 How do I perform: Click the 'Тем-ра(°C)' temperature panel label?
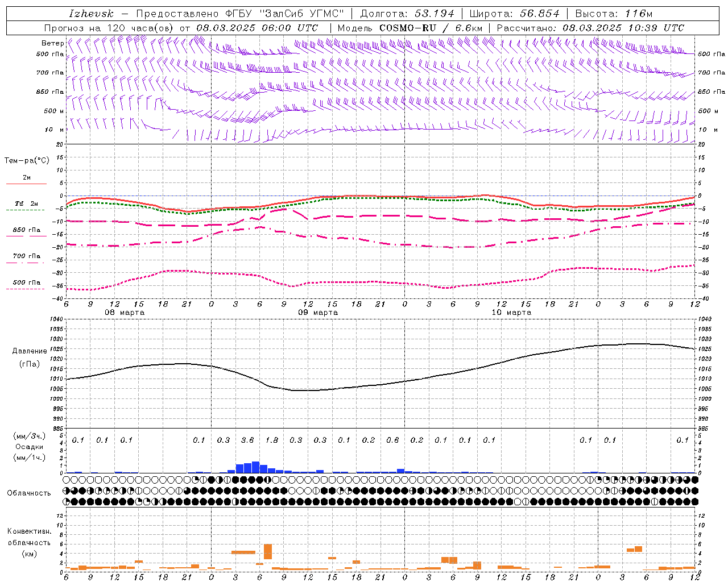(x=27, y=161)
